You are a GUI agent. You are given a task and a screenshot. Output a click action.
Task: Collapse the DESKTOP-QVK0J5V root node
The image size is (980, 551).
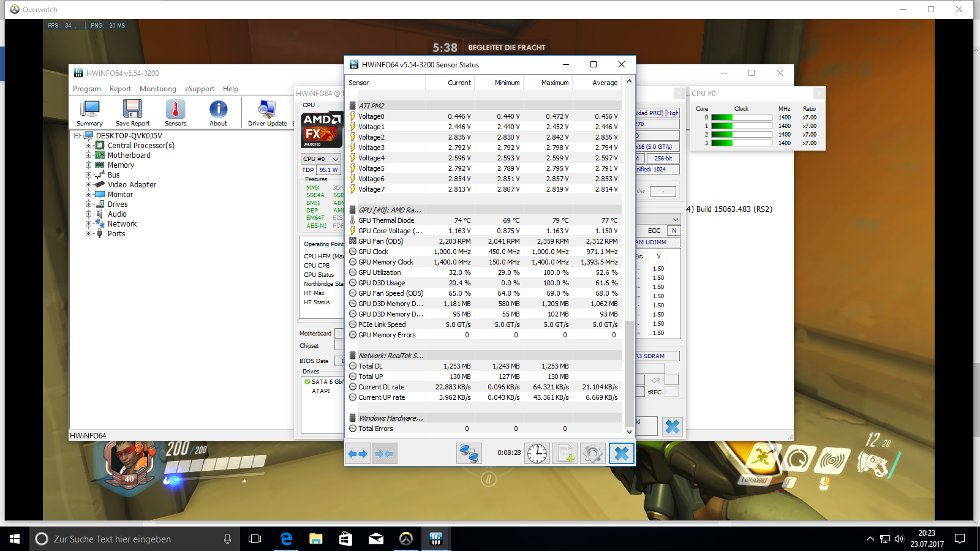click(77, 136)
